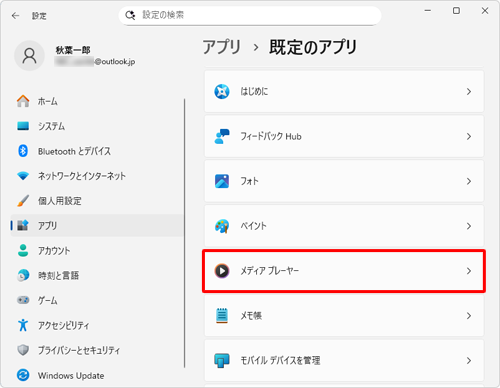Expand the フォト row chevron
This screenshot has height=388, width=500.
click(469, 181)
